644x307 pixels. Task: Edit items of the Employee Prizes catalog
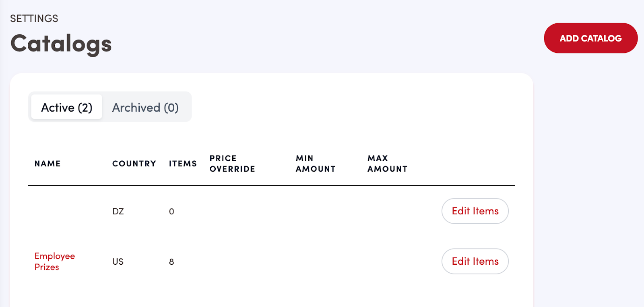coord(475,261)
